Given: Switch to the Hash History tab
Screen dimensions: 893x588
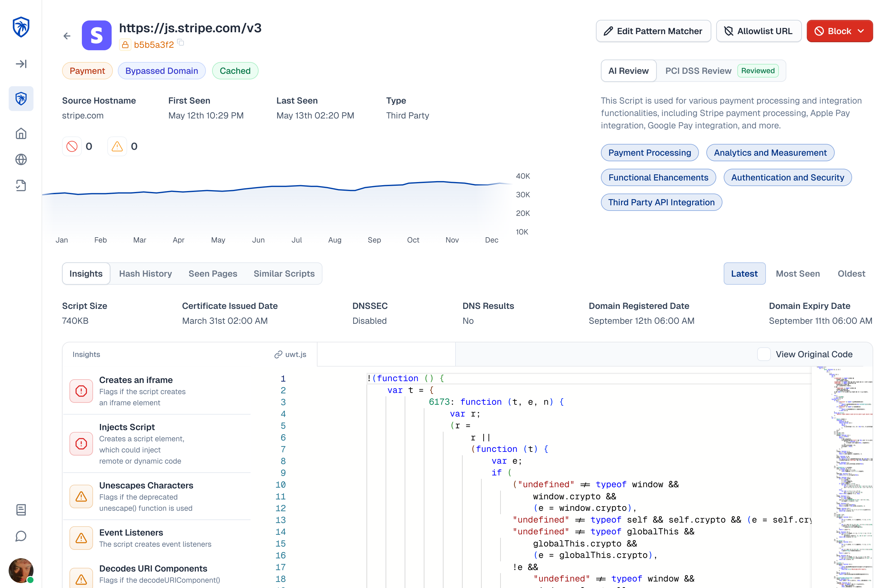Looking at the screenshot, I should 146,274.
